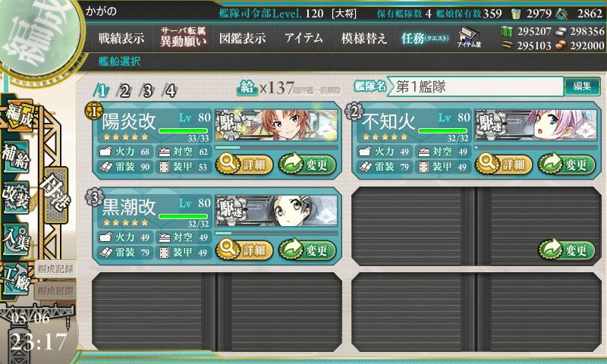Screen dimensions: 607x364
Task: Click the 母港 home port icon
Action: 56,195
